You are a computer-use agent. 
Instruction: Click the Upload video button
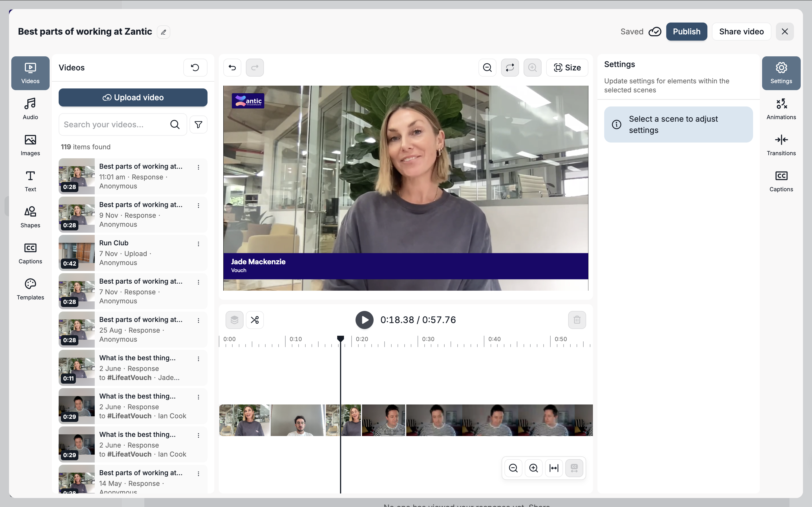coord(133,97)
